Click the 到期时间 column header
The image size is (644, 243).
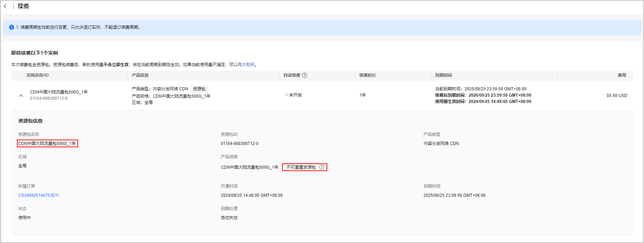click(x=443, y=75)
